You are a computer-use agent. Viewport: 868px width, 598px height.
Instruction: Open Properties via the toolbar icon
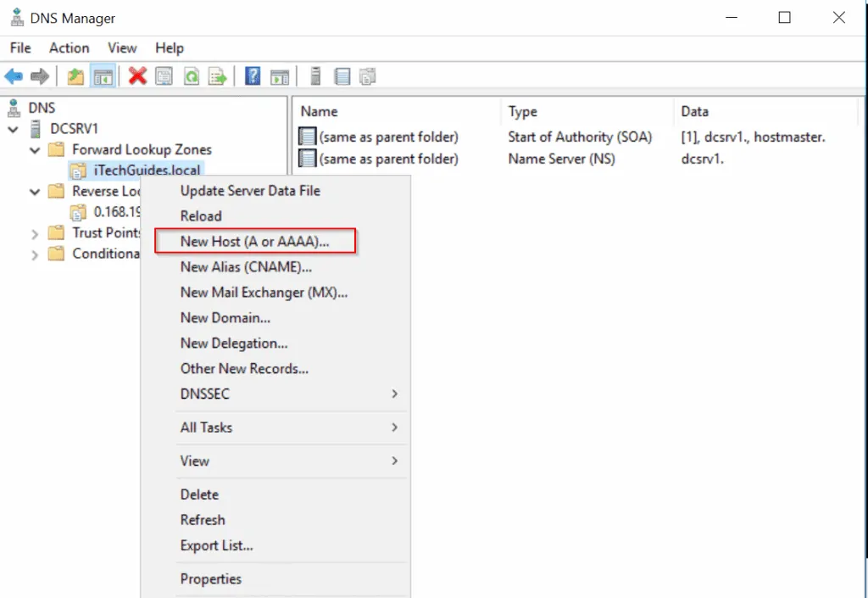pyautogui.click(x=164, y=76)
